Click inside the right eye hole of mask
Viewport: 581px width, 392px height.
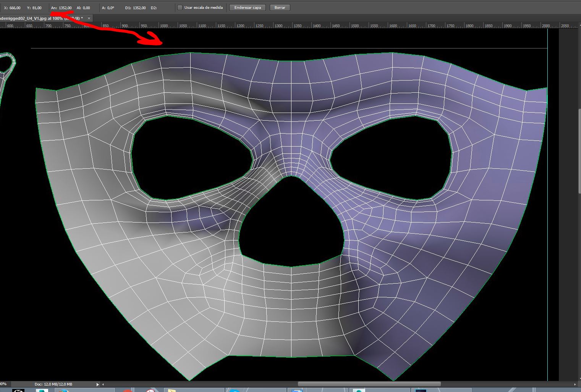point(392,158)
